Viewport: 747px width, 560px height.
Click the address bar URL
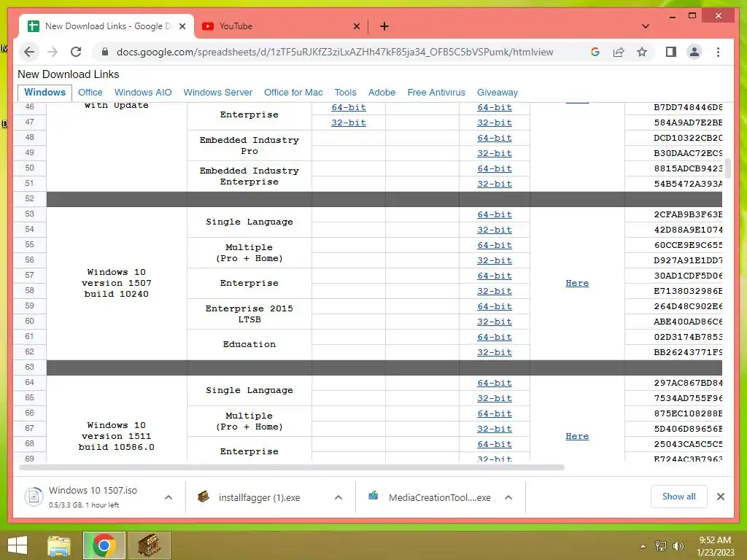pyautogui.click(x=335, y=52)
